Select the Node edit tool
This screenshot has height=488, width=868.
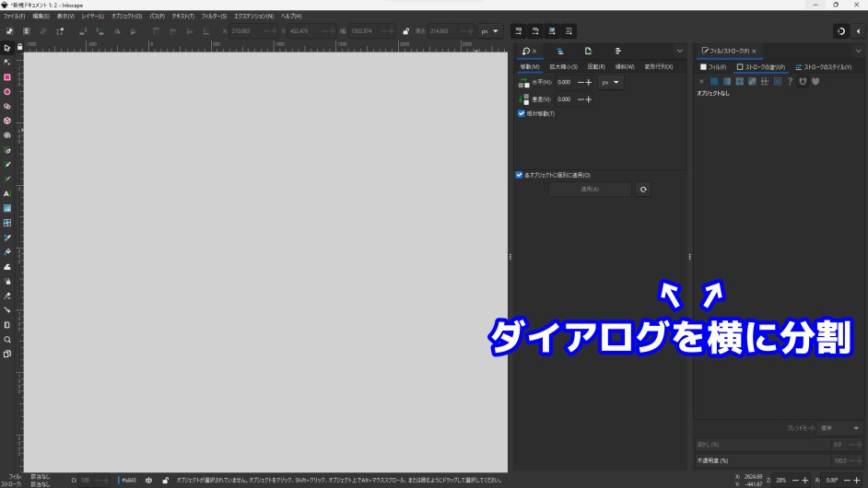pyautogui.click(x=7, y=63)
